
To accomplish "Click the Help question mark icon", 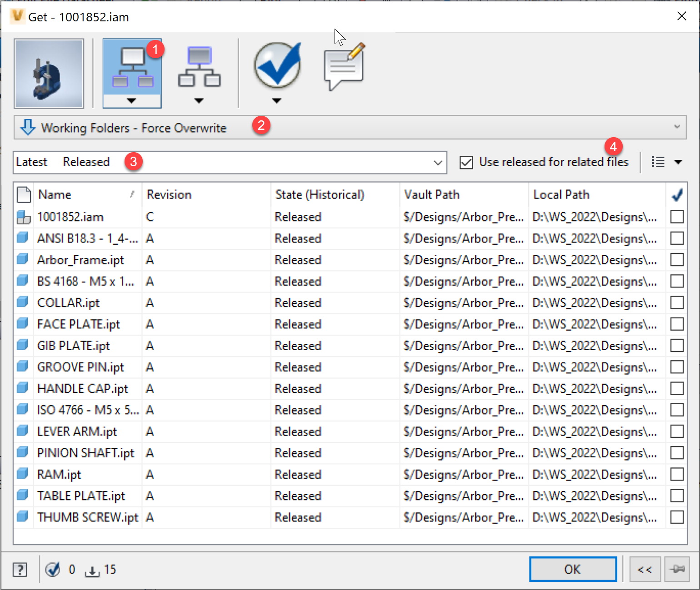I will point(20,569).
